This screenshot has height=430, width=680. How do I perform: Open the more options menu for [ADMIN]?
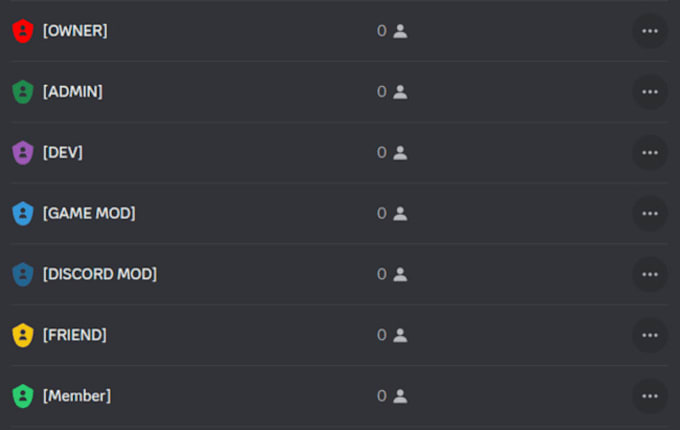pos(650,92)
